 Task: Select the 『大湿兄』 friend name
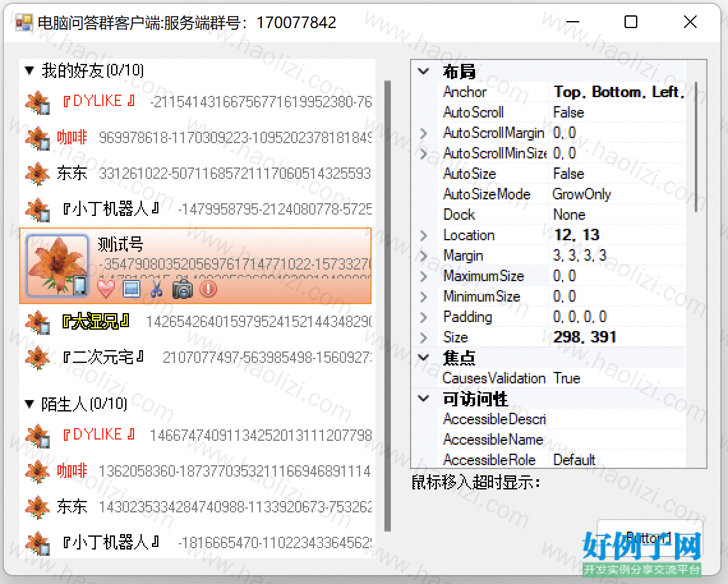pos(96,321)
